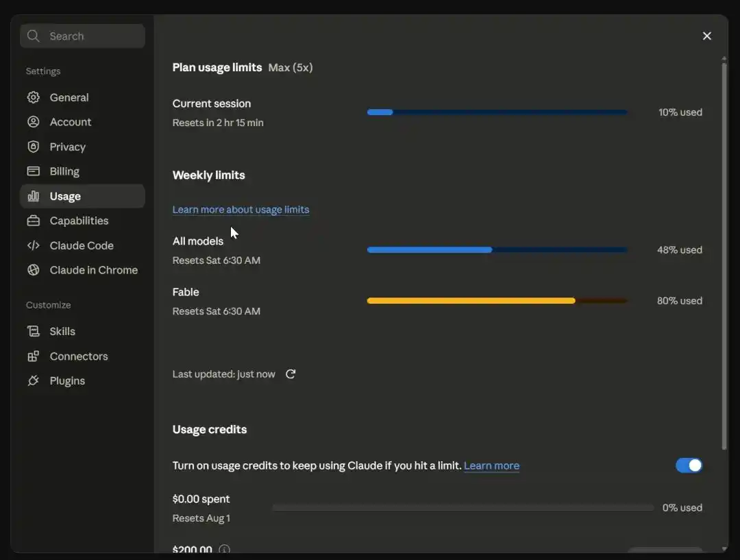This screenshot has height=560, width=740.
Task: Open Claude Code brackets icon
Action: pos(34,245)
